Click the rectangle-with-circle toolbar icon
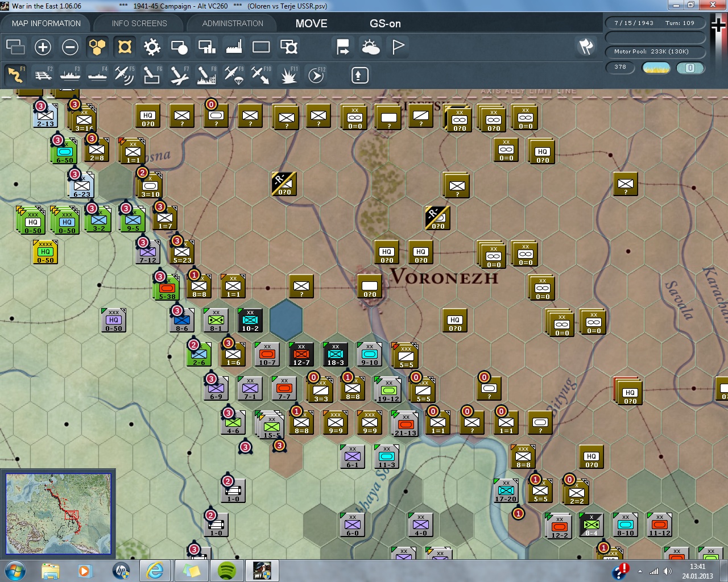The width and height of the screenshot is (728, 582). click(179, 47)
